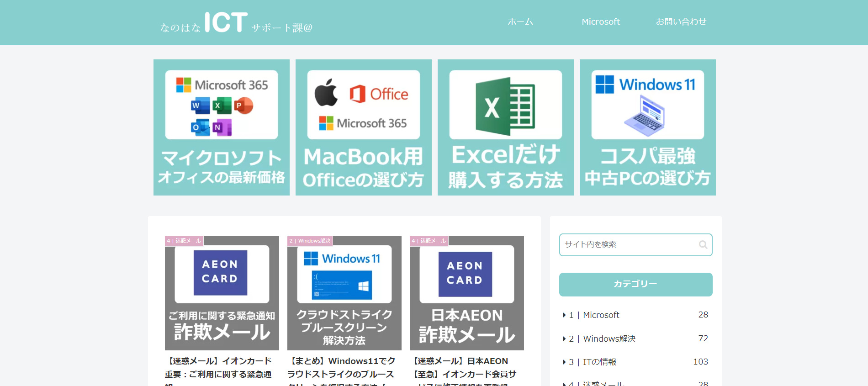
Task: Click the なのはな ICT サポート課 site logo
Action: (x=236, y=22)
